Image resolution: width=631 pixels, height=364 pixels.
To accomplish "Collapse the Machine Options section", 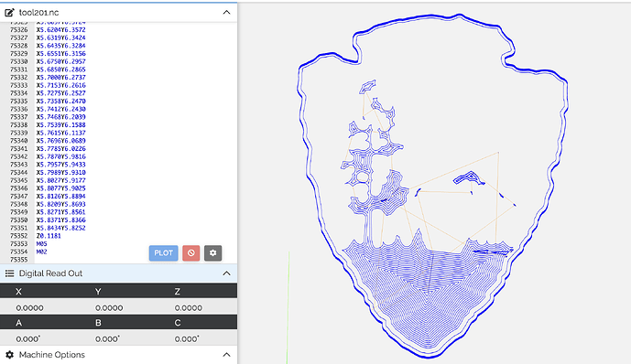I will [x=226, y=355].
